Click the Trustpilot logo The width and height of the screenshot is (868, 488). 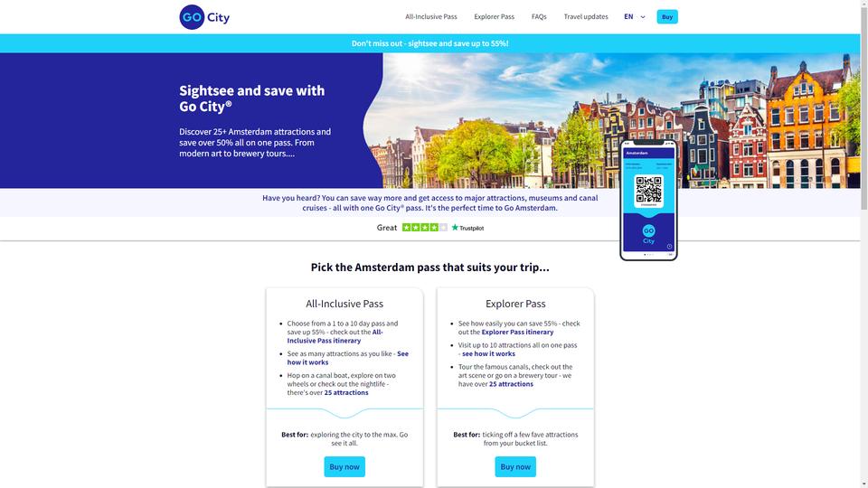coord(467,228)
